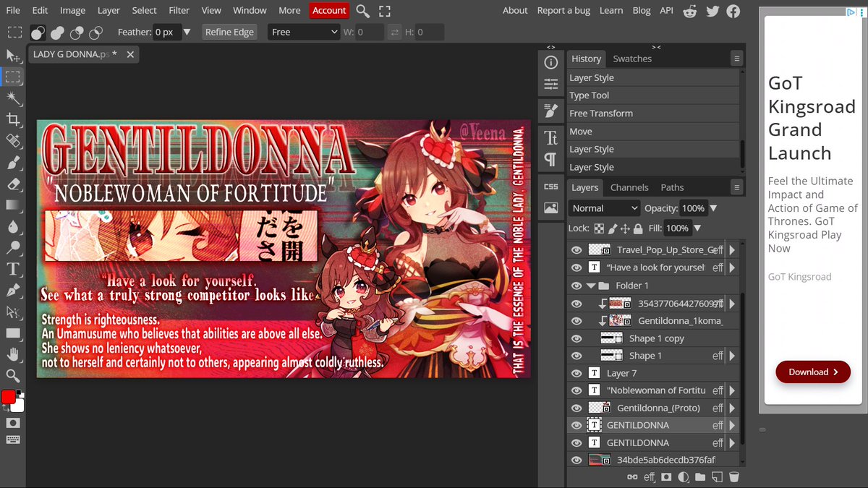Open the Free selection style dropdown
Screen dimensions: 868x488
tap(304, 32)
